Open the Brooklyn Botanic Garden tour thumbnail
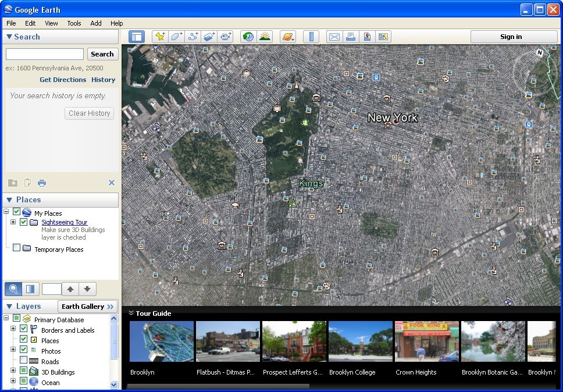 click(493, 341)
